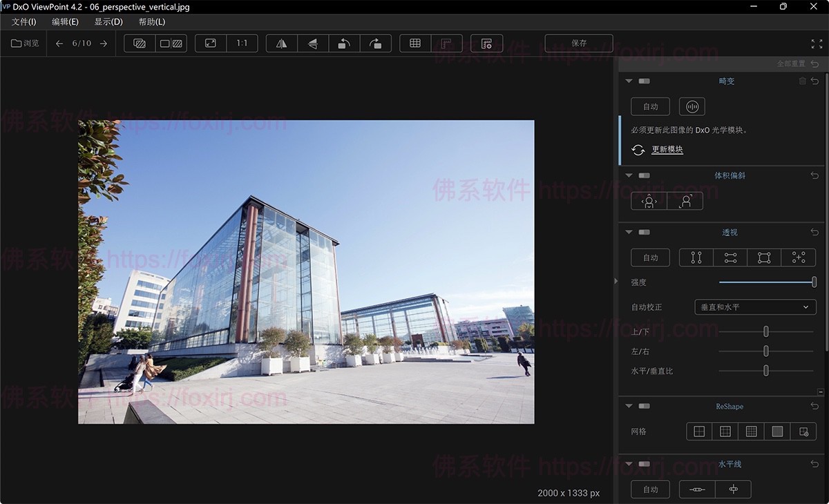Open the 文件 menu
Viewport: 829px width, 504px height.
[x=25, y=21]
